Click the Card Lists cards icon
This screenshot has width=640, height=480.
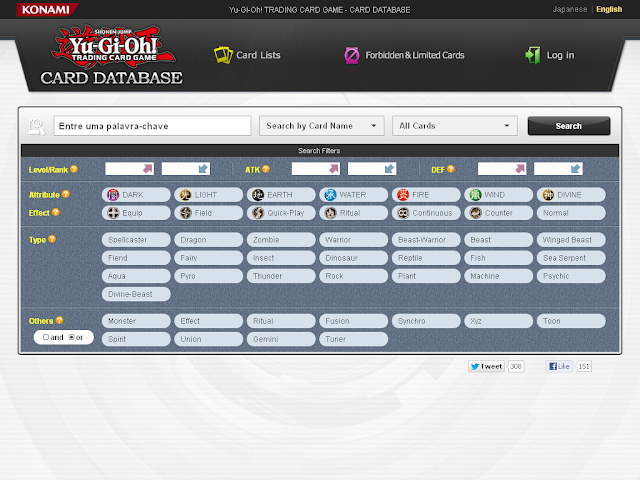223,55
